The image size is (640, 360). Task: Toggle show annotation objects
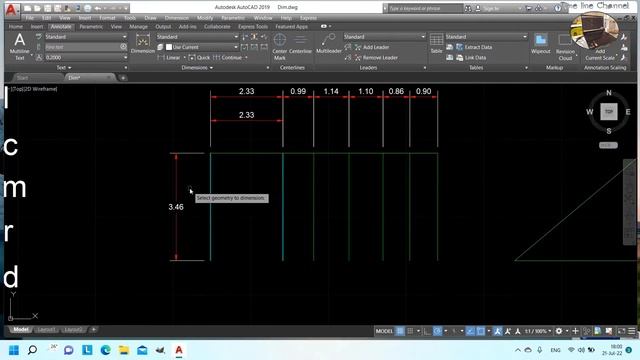498,331
